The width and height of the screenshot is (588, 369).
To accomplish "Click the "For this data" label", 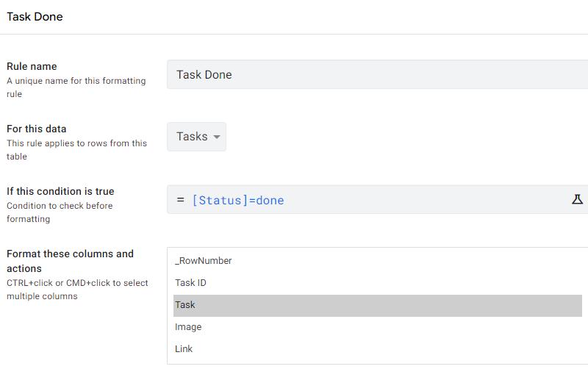I will point(37,129).
